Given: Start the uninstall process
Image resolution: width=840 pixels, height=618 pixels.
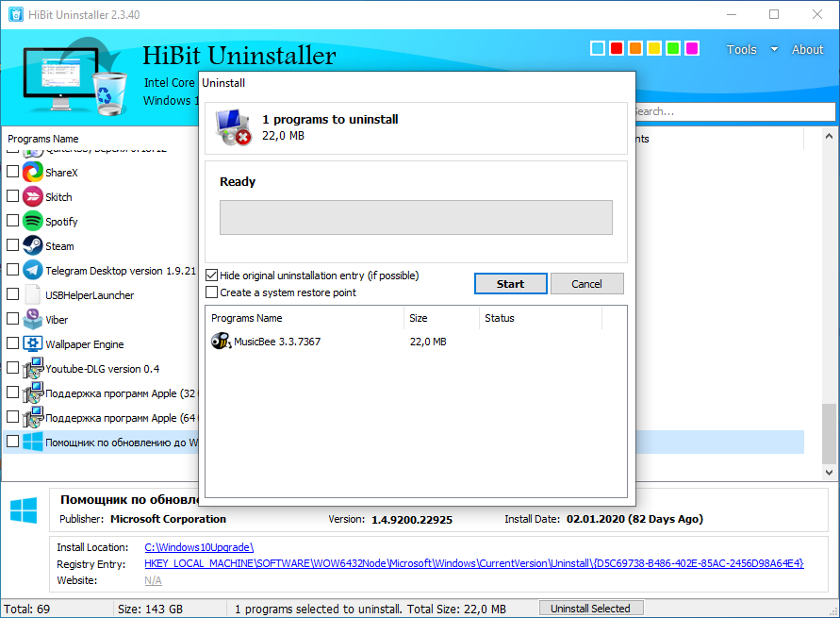Looking at the screenshot, I should 511,284.
